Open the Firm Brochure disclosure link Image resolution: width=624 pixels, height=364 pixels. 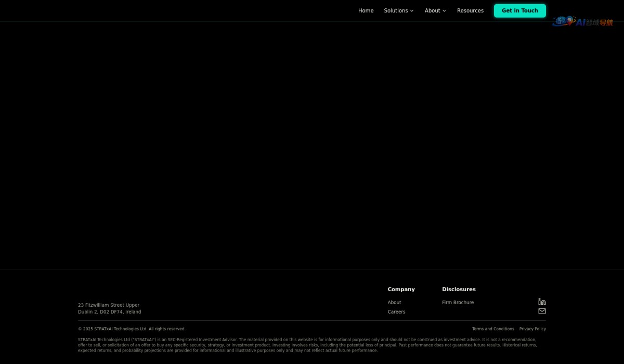point(458,303)
